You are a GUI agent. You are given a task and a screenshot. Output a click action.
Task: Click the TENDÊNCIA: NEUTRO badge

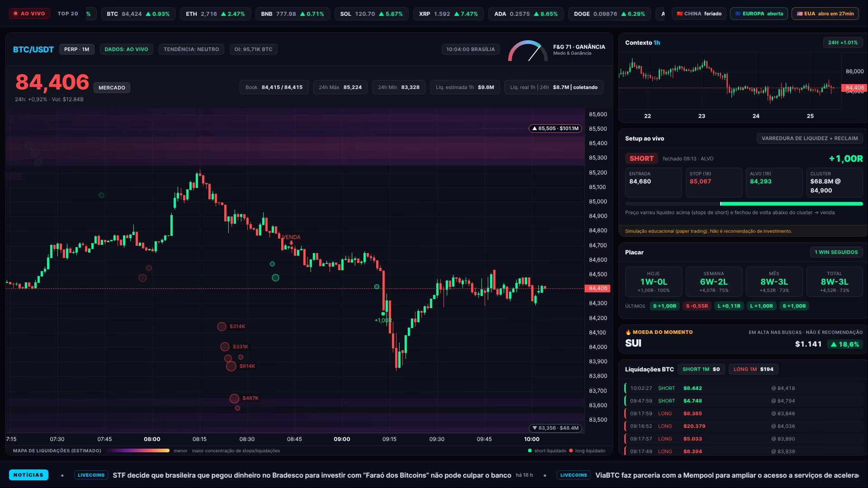[191, 49]
